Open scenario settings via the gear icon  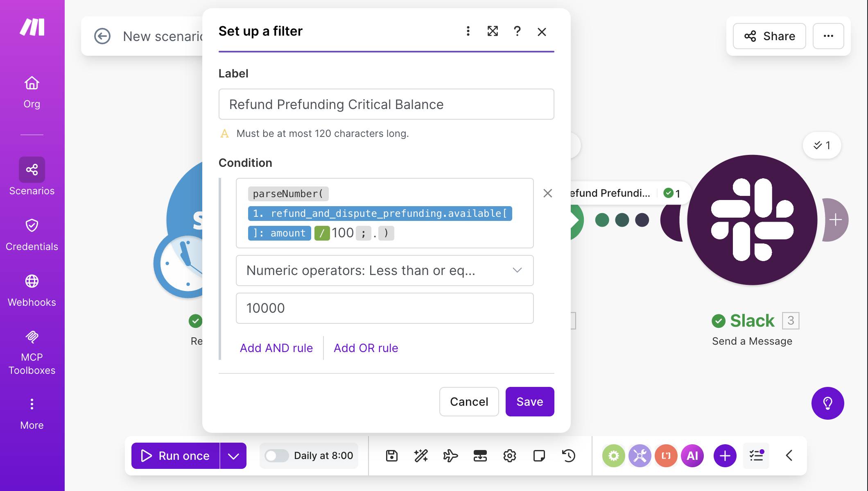tap(510, 455)
